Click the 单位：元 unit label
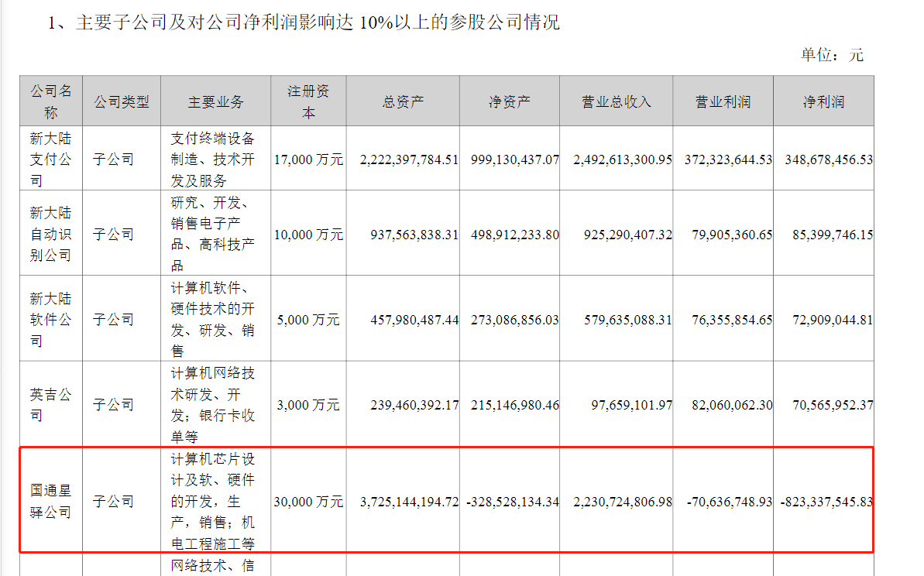This screenshot has height=576, width=924. pos(832,56)
